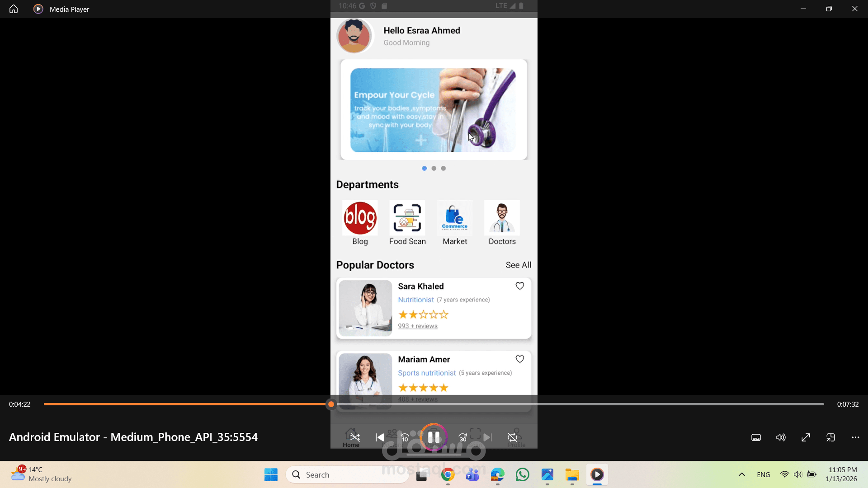Viewport: 868px width, 488px height.
Task: Pop the video into mini player
Action: [830, 437]
